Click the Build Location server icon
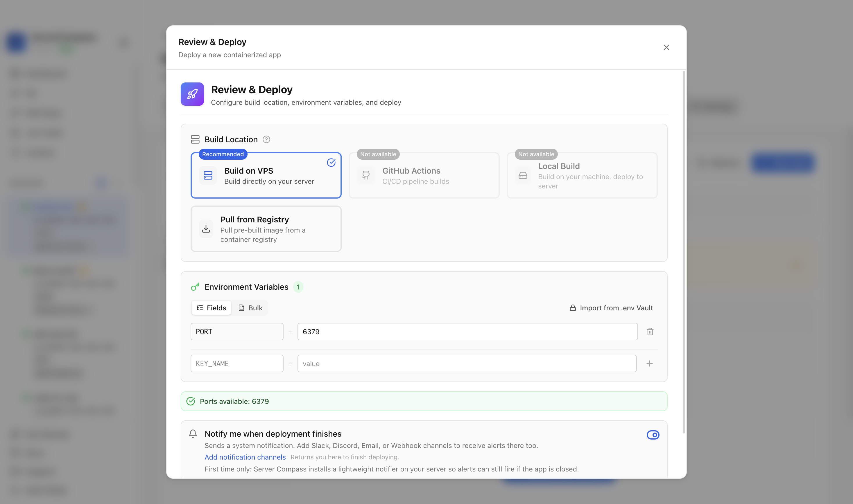The height and width of the screenshot is (504, 853). coord(195,139)
